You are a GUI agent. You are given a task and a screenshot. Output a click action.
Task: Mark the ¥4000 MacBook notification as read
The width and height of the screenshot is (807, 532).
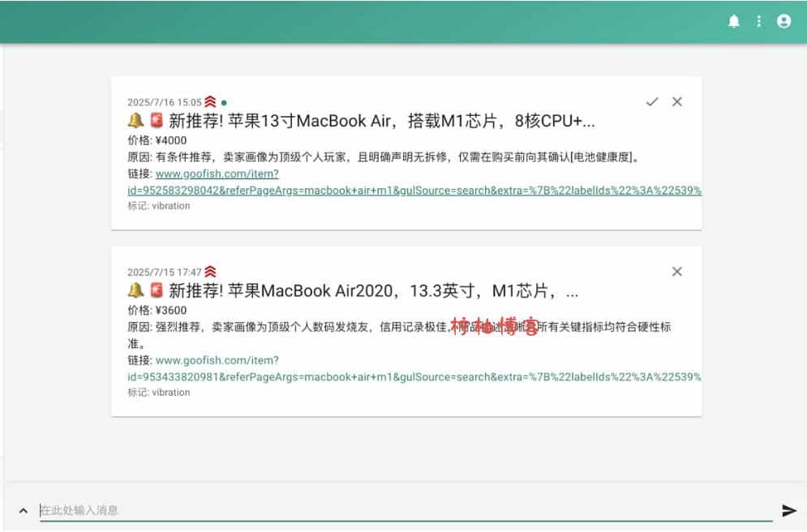coord(652,101)
